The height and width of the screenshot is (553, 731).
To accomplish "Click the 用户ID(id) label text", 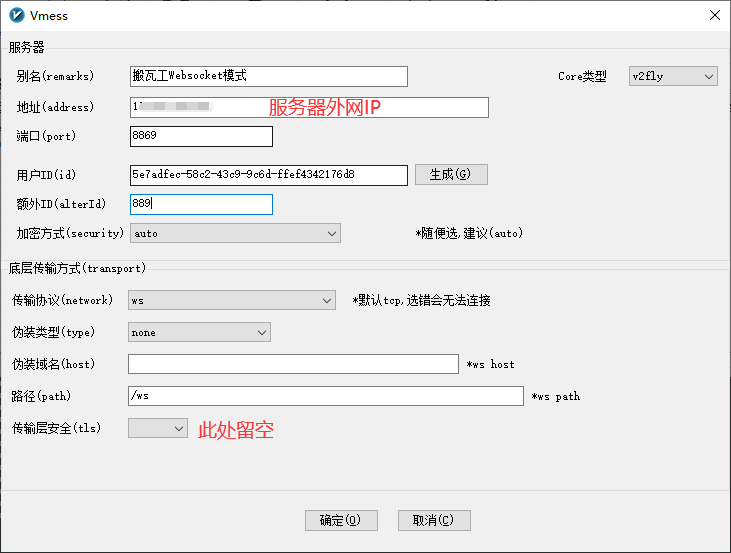I will 46,175.
